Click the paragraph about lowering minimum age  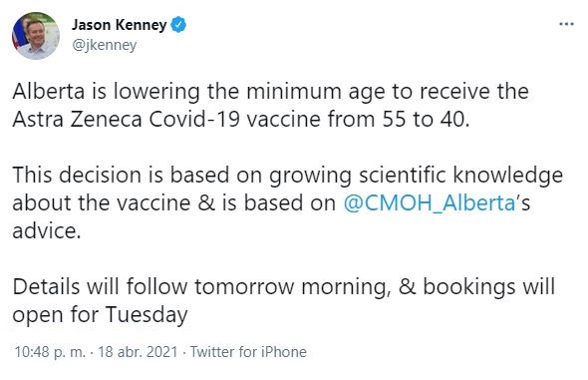[270, 106]
